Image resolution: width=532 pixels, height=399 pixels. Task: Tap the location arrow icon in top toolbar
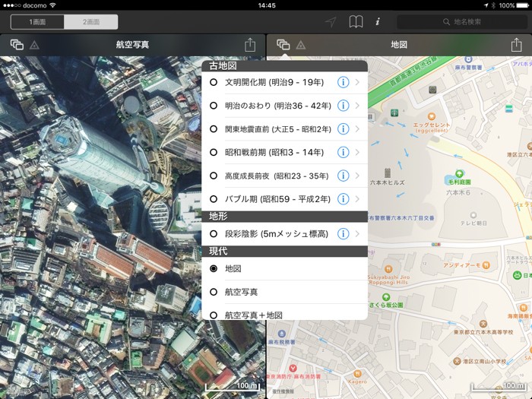[x=331, y=22]
